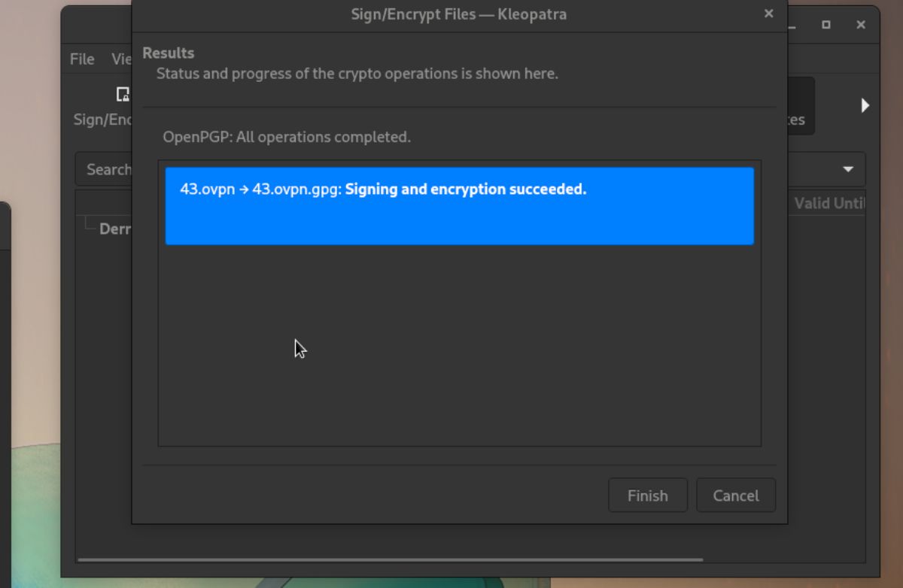Click the highlighted Certificates toolbar button
903x588 pixels.
pyautogui.click(x=801, y=106)
